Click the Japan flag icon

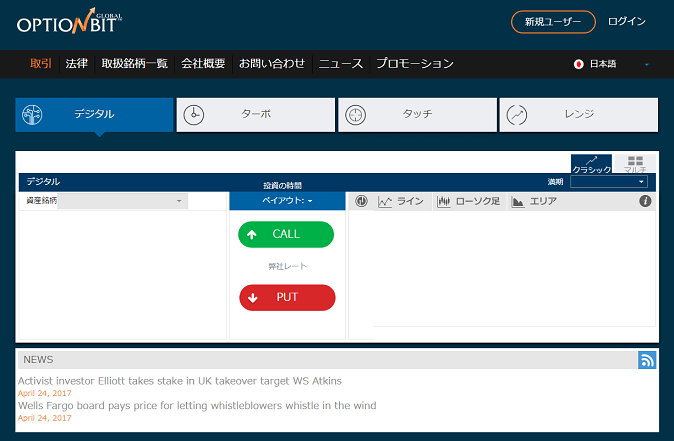tap(579, 64)
